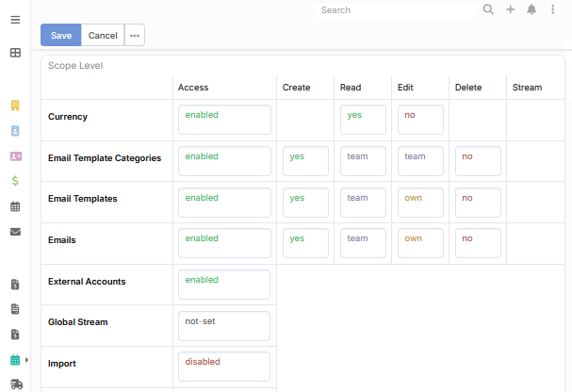Click the Cancel button
Screen dimensions: 572x392
[103, 36]
